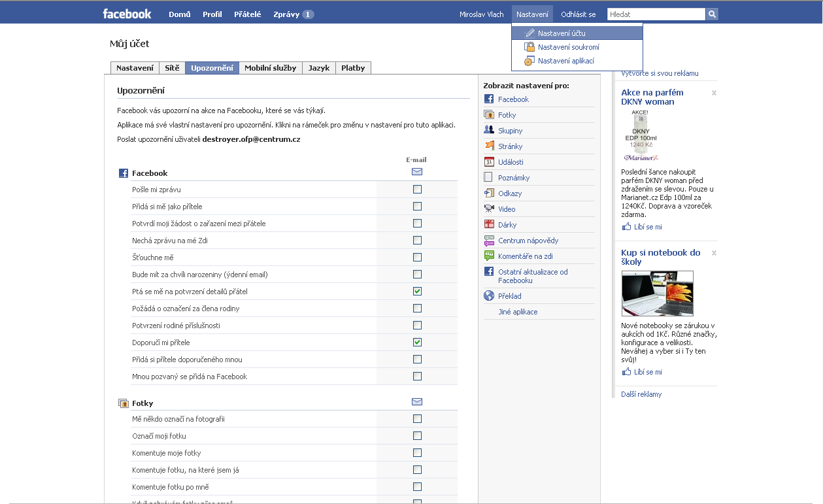823x504 pixels.
Task: Click the Centrum nápovědy icon
Action: (489, 241)
